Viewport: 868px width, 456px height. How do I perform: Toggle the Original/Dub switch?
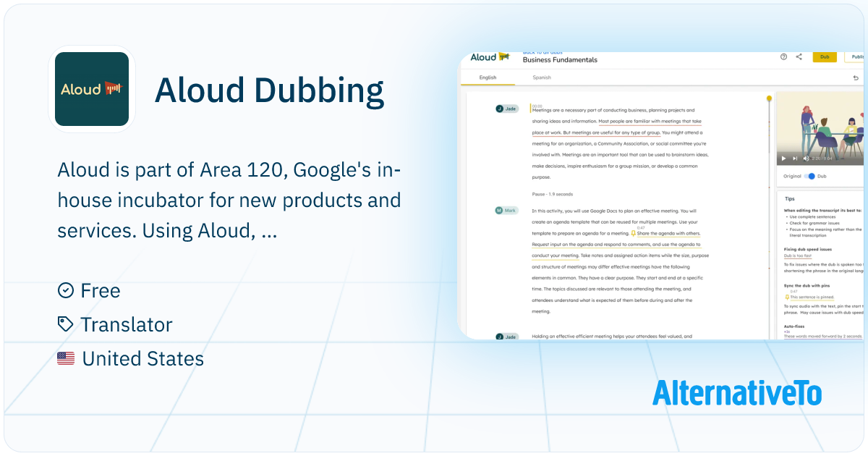[810, 176]
